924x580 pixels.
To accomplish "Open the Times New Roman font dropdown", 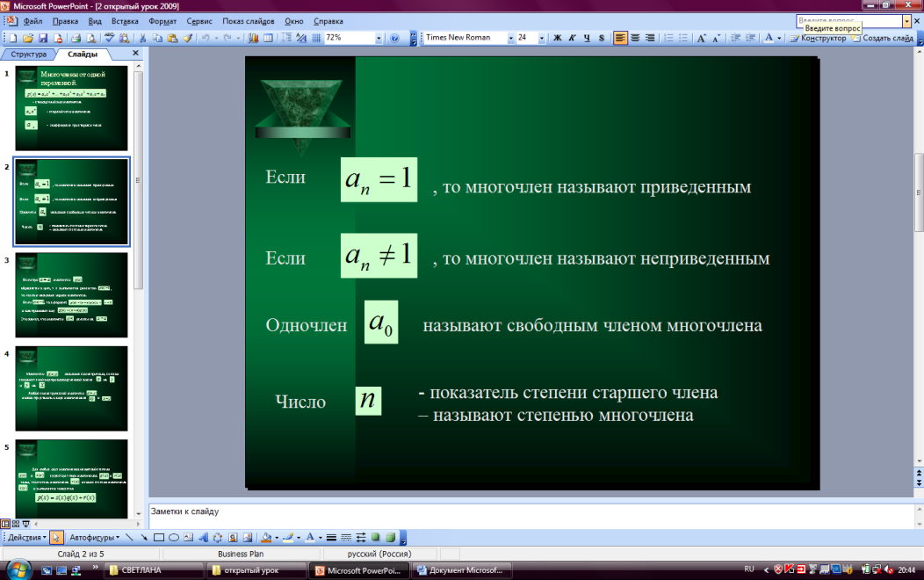I will [511, 38].
